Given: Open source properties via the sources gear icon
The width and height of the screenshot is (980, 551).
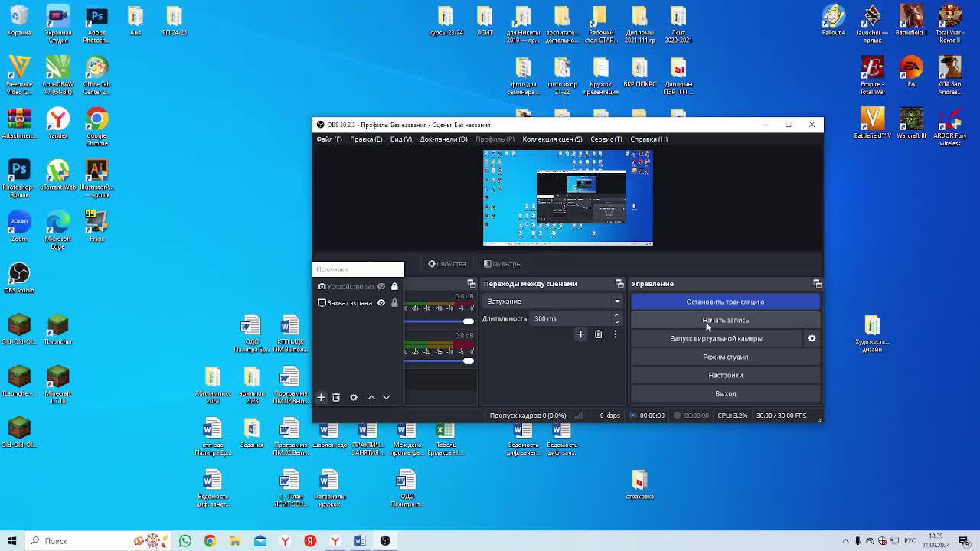Looking at the screenshot, I should click(354, 397).
